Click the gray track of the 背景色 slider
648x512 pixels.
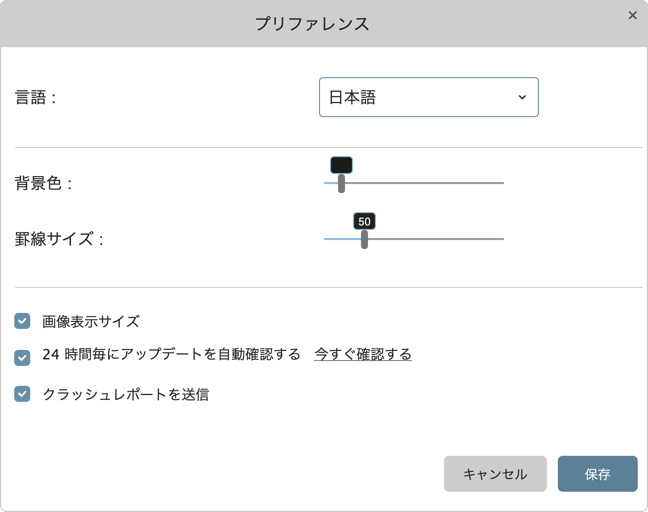pyautogui.click(x=424, y=183)
